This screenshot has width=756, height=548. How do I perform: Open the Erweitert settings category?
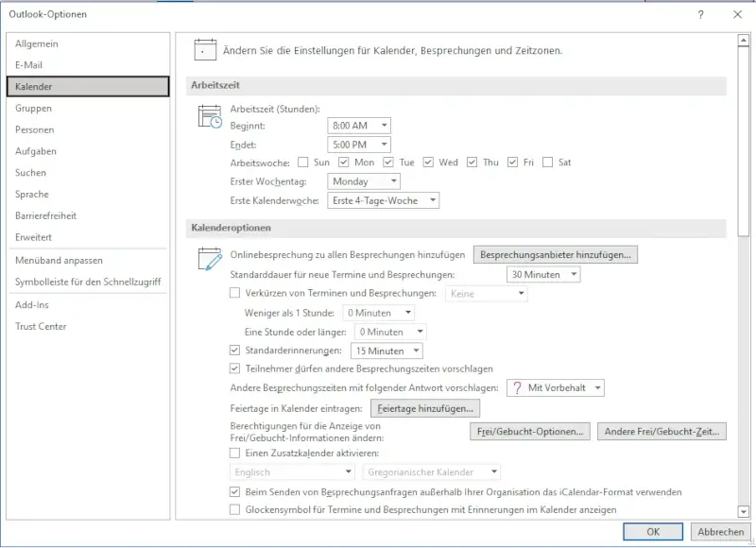(x=33, y=237)
